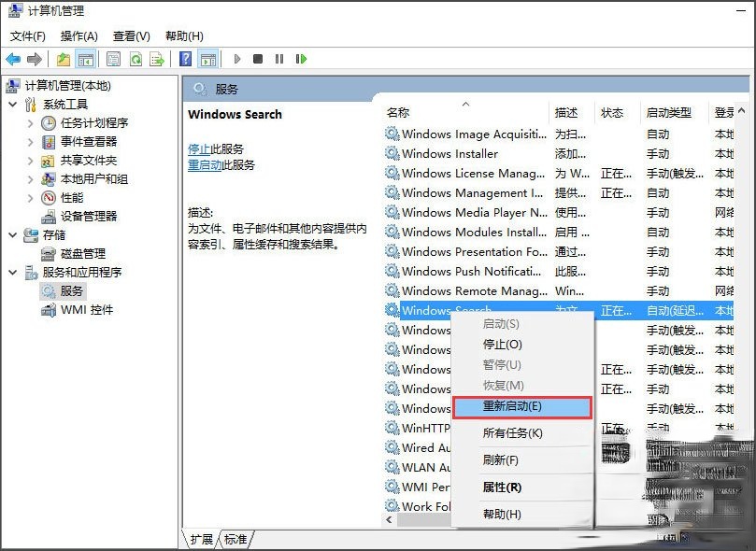This screenshot has height=551, width=756.
Task: Expand the 事件查看器 tree node
Action: click(30, 141)
